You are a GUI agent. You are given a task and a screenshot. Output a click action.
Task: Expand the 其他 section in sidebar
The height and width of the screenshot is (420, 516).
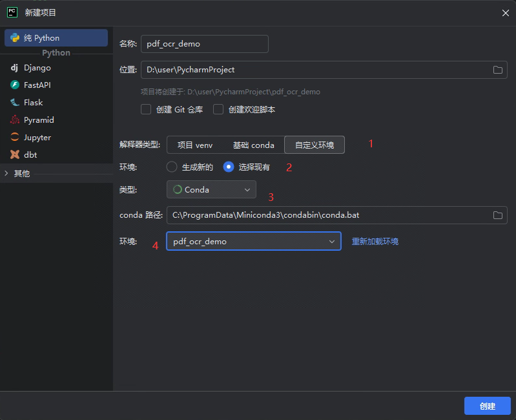6,173
